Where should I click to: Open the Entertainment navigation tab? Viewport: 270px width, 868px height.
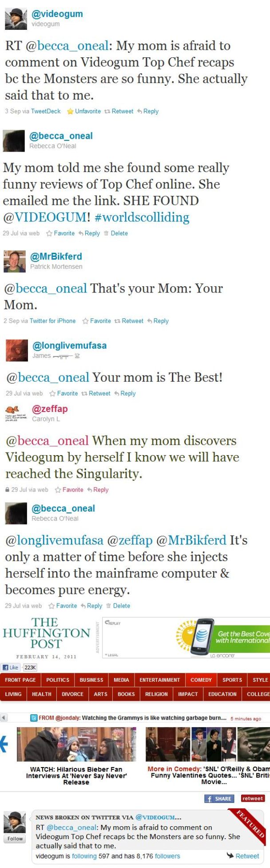(159, 680)
